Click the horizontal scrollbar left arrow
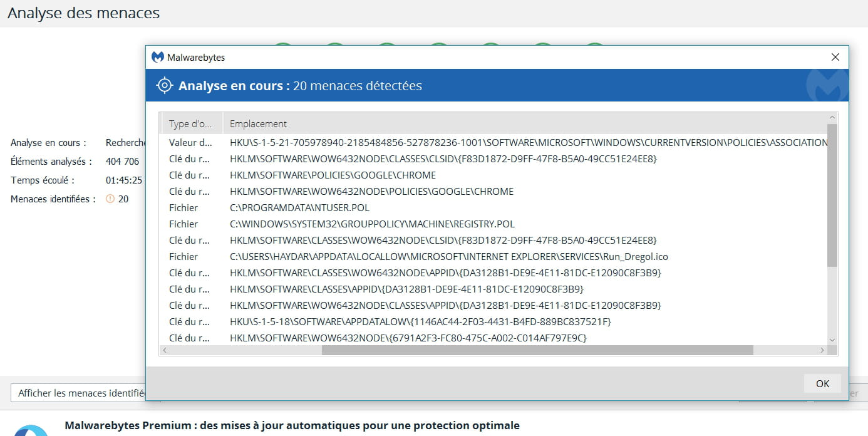Image resolution: width=868 pixels, height=436 pixels. (165, 350)
